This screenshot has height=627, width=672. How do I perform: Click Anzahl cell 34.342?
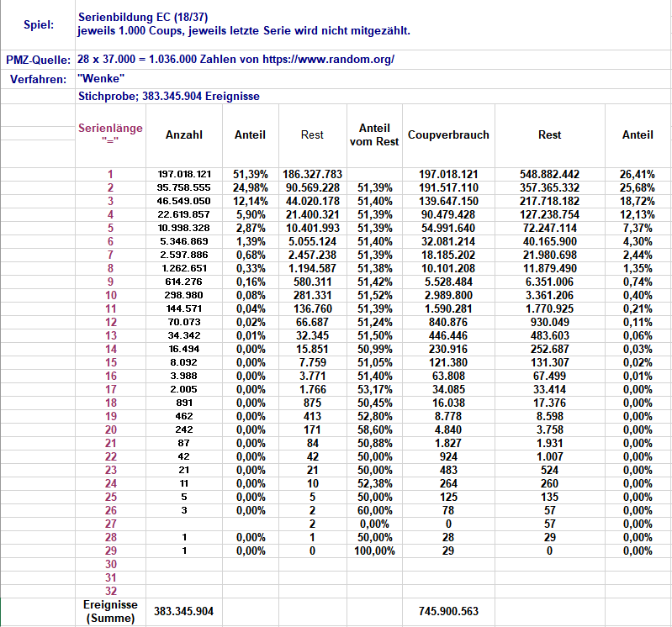pos(184,335)
